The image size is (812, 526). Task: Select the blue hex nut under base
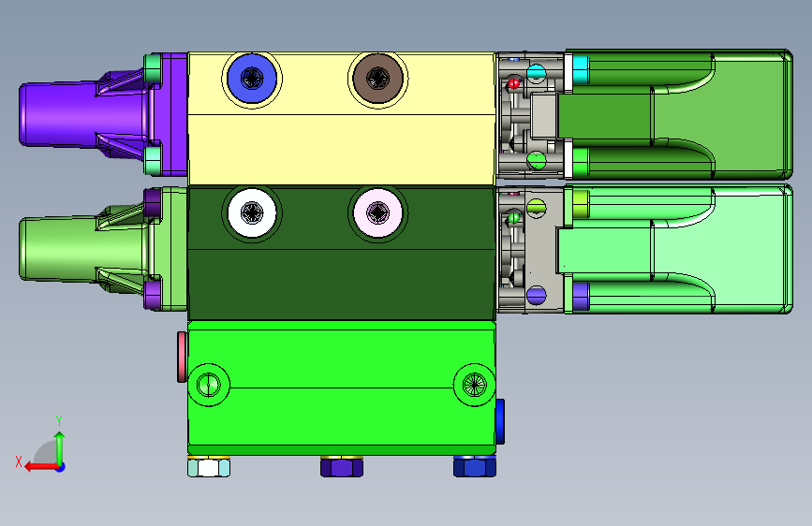pyautogui.click(x=475, y=467)
